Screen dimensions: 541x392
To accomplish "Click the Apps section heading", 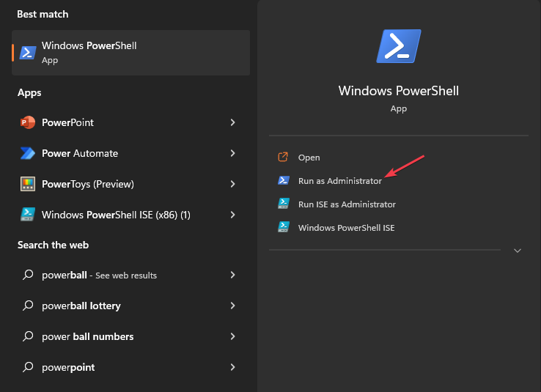I will (29, 93).
